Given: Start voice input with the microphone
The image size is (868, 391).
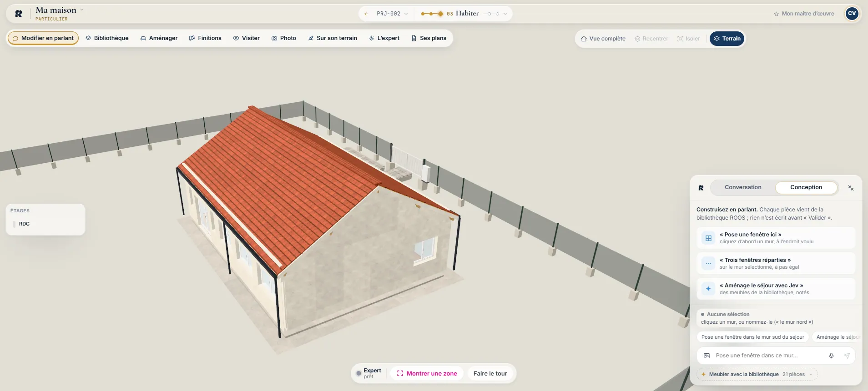Looking at the screenshot, I should tap(831, 356).
